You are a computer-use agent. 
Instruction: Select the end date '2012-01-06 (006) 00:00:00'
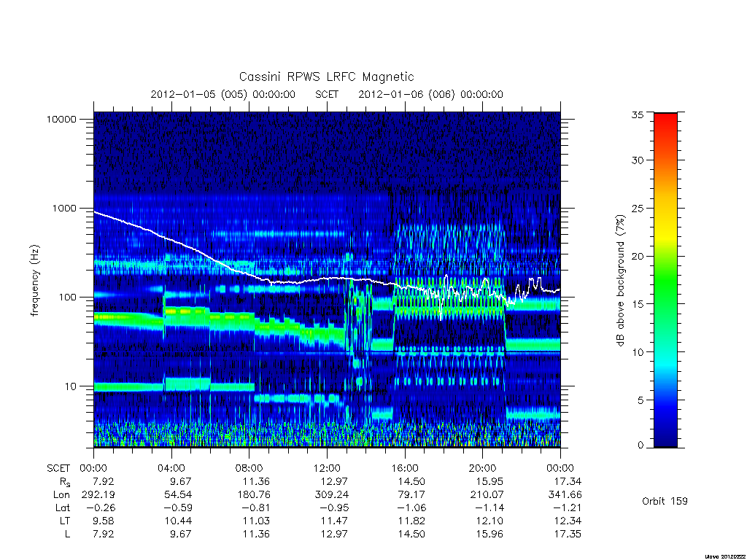tap(430, 94)
